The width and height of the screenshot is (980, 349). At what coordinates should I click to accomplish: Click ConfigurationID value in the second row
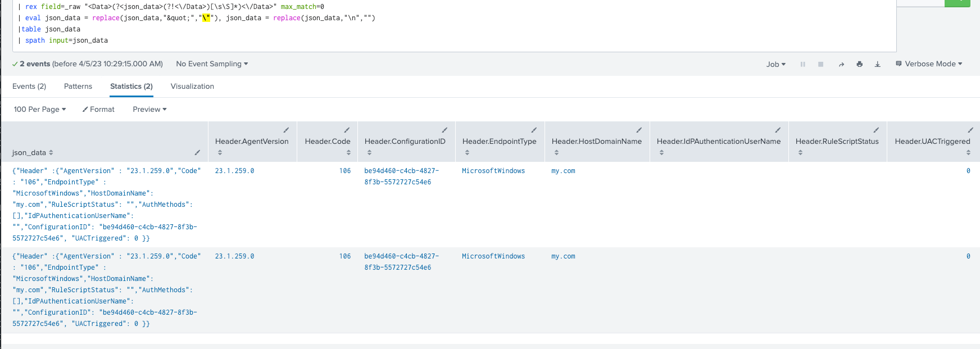click(x=402, y=262)
